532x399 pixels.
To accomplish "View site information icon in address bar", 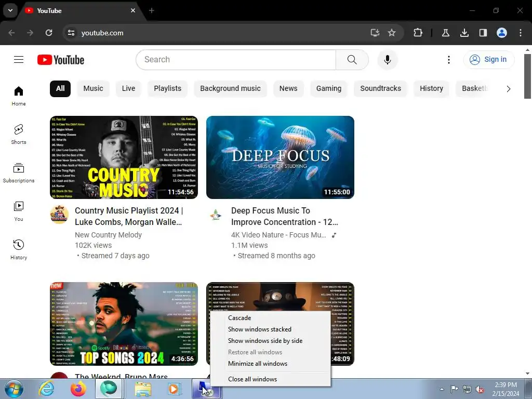I will click(71, 33).
